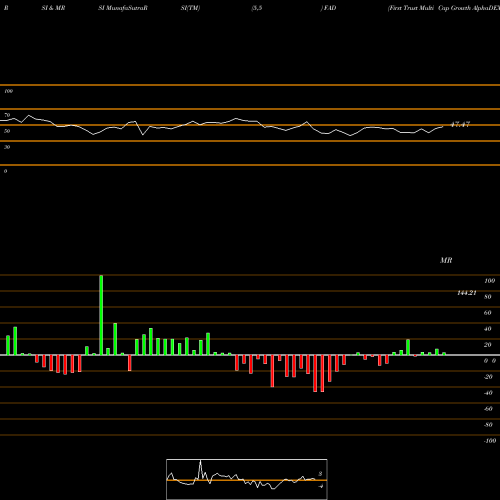Click the 30 level label in the RSI panel
500x500 pixels.
coord(7,147)
